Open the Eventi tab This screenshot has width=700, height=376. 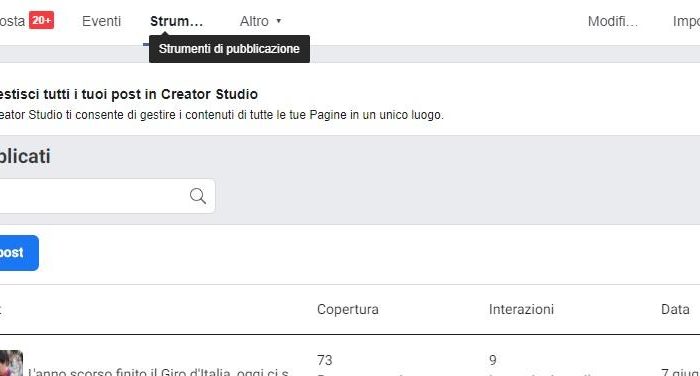101,21
